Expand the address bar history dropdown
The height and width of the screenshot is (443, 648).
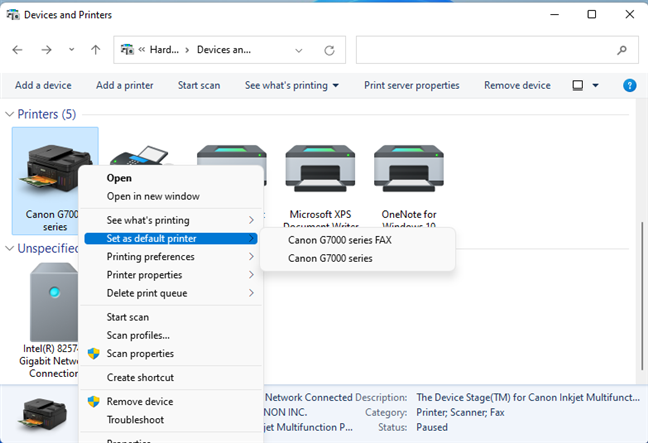299,49
